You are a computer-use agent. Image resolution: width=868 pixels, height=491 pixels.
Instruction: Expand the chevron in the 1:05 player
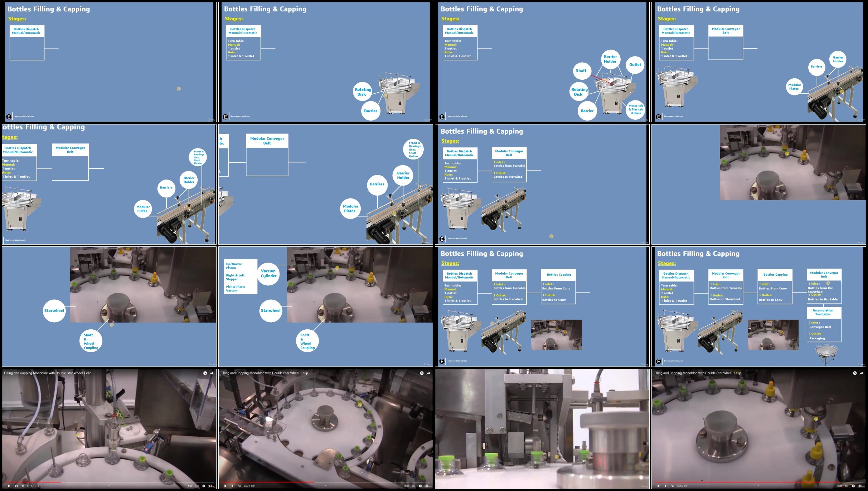[x=759, y=485]
